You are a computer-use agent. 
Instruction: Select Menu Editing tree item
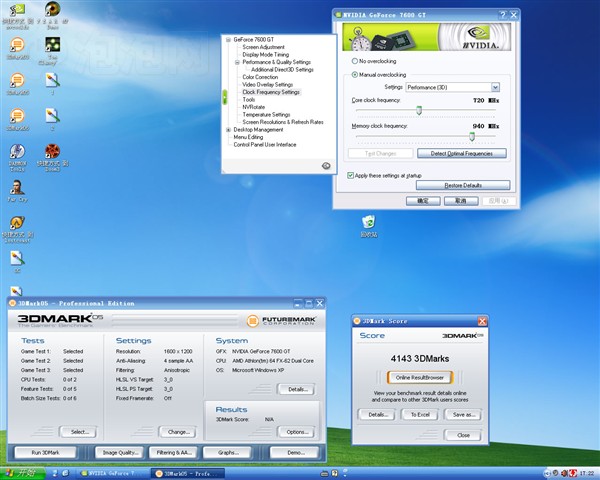pyautogui.click(x=248, y=137)
